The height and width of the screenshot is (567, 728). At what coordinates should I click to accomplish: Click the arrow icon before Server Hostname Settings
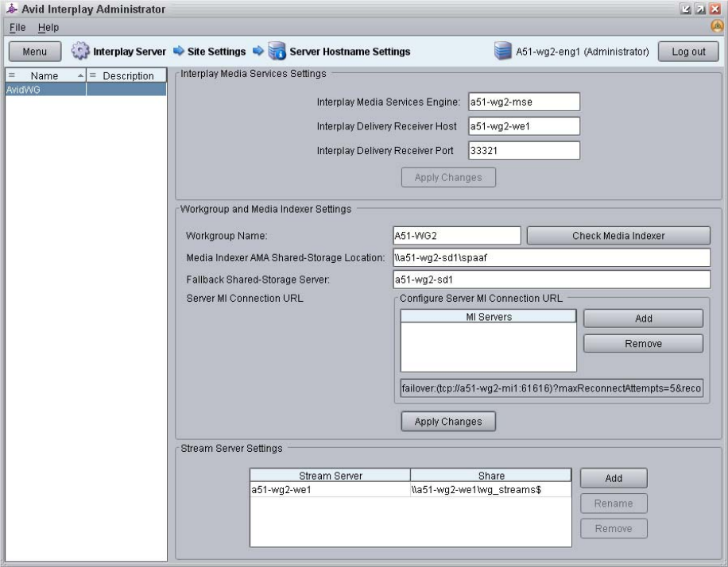click(x=258, y=51)
